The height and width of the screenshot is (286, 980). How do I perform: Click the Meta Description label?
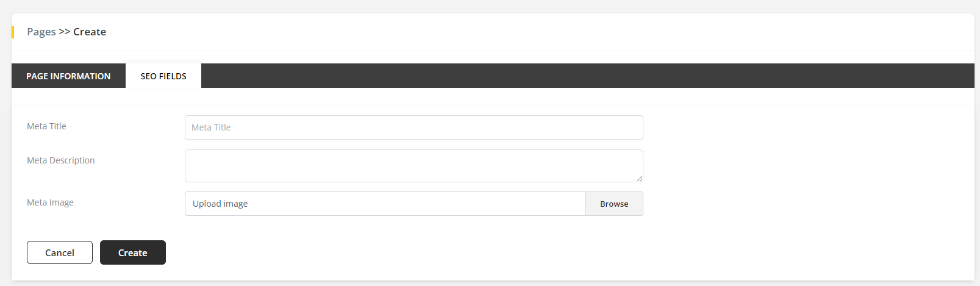pos(61,160)
